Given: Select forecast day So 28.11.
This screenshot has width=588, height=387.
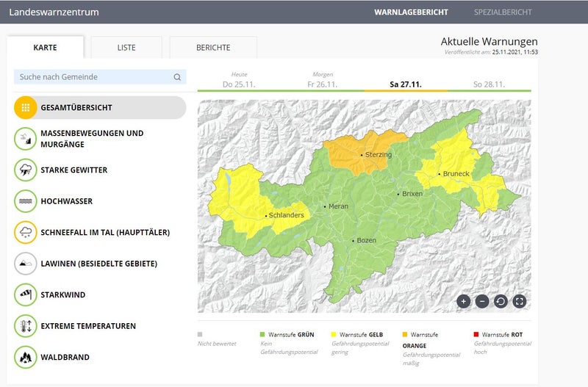Looking at the screenshot, I should point(489,84).
